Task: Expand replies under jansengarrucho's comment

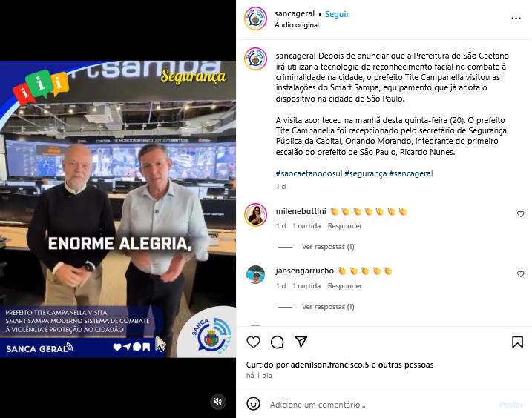Action: click(x=328, y=307)
